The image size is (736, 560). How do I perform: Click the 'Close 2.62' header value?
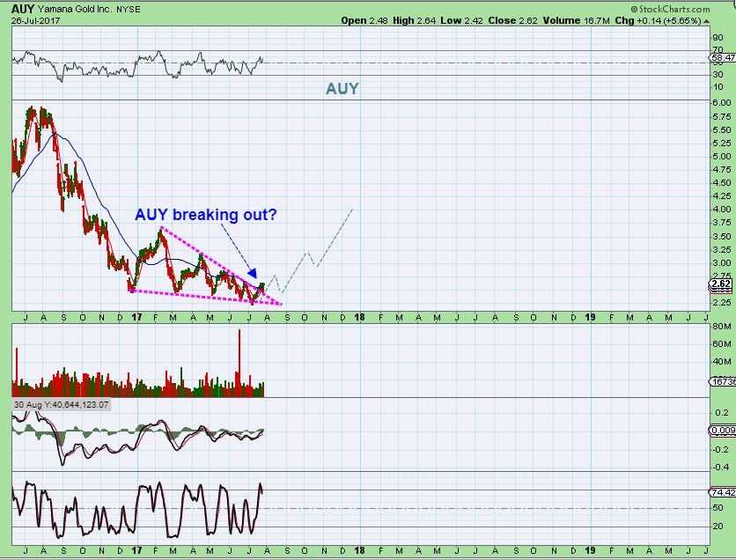[512, 20]
